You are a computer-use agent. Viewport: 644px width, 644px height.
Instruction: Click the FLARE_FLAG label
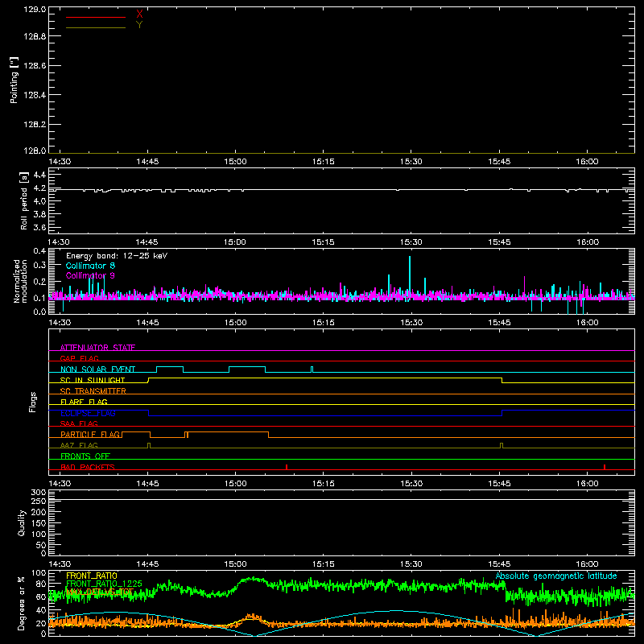[x=84, y=402]
